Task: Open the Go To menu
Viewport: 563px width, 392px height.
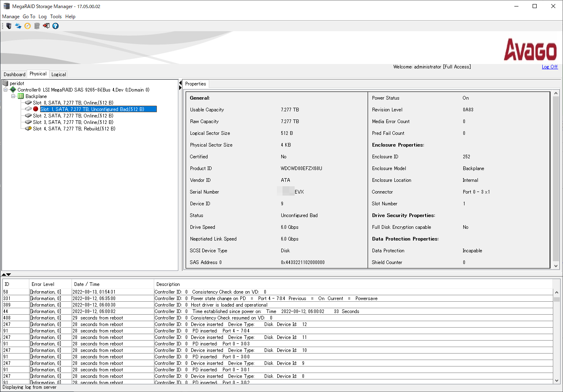Action: pyautogui.click(x=29, y=17)
